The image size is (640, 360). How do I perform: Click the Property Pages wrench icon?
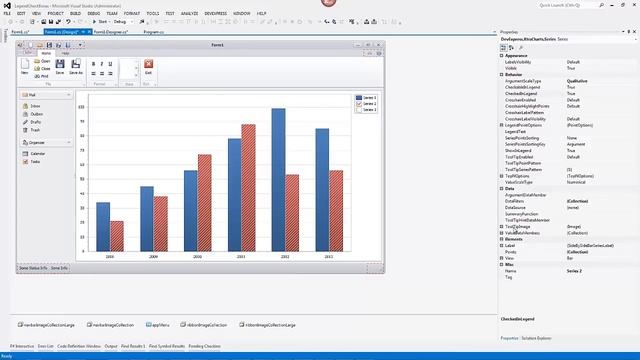521,48
